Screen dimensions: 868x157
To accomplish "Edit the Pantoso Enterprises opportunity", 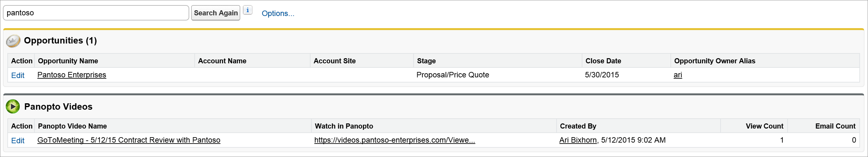I will pos(18,75).
